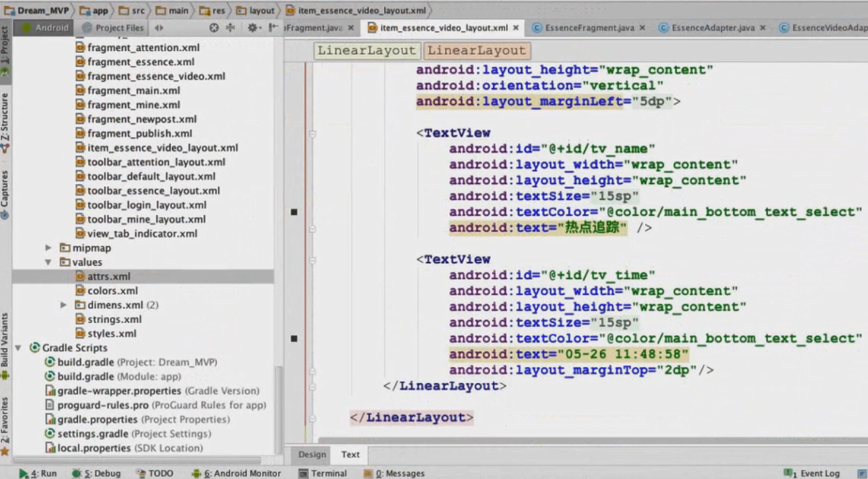This screenshot has height=479, width=868.
Task: Click the item_essence_video_layout.xml breadcrumb
Action: (356, 11)
